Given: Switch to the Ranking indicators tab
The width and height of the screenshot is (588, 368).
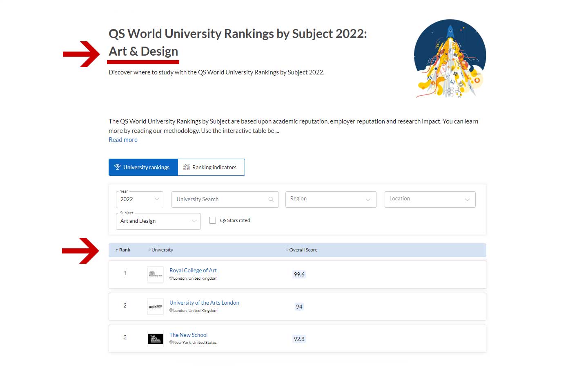Looking at the screenshot, I should [x=211, y=167].
